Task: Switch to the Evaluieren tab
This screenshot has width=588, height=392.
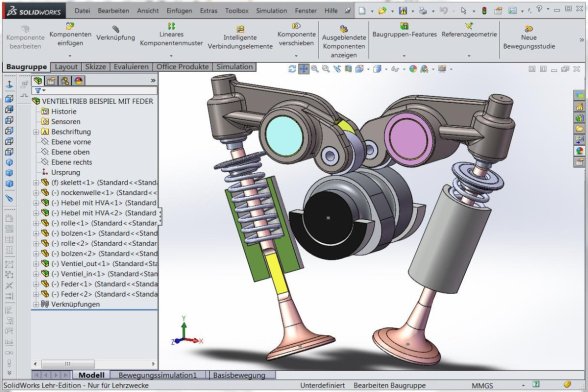Action: click(x=131, y=67)
